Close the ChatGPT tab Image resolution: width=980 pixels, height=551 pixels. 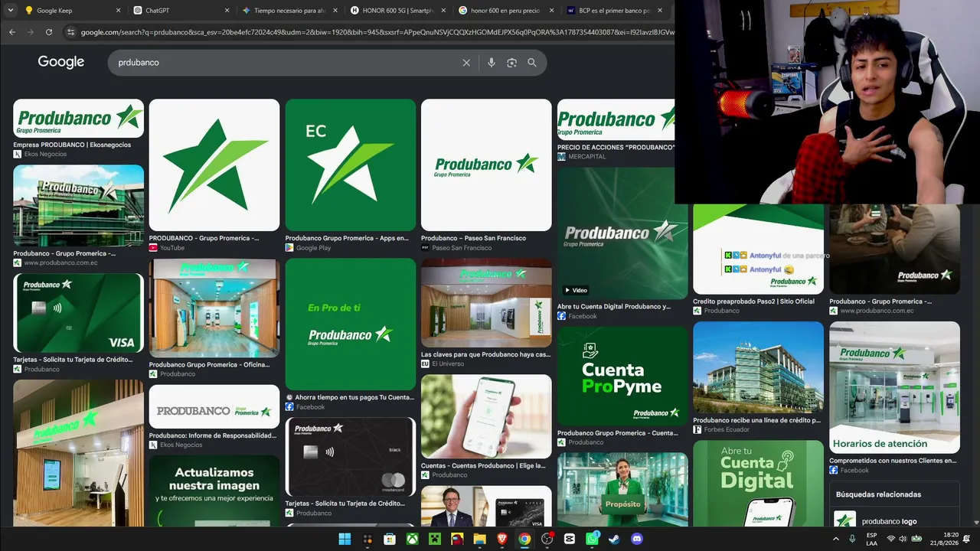tap(227, 11)
